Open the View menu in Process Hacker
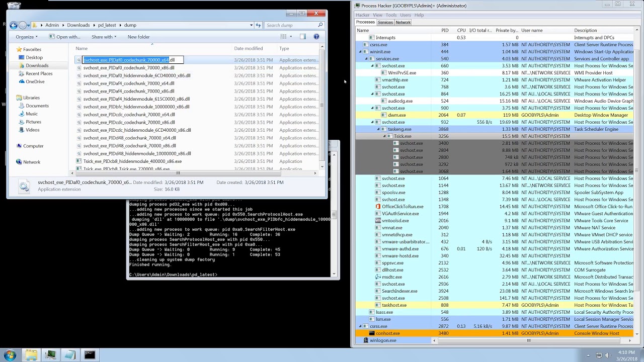The image size is (644, 362). [x=377, y=15]
